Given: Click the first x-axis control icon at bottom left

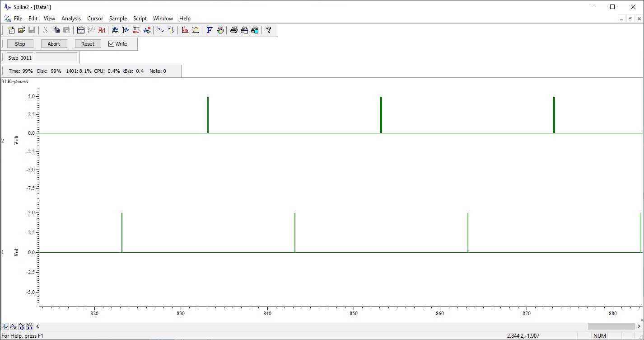Looking at the screenshot, I should coord(5,326).
